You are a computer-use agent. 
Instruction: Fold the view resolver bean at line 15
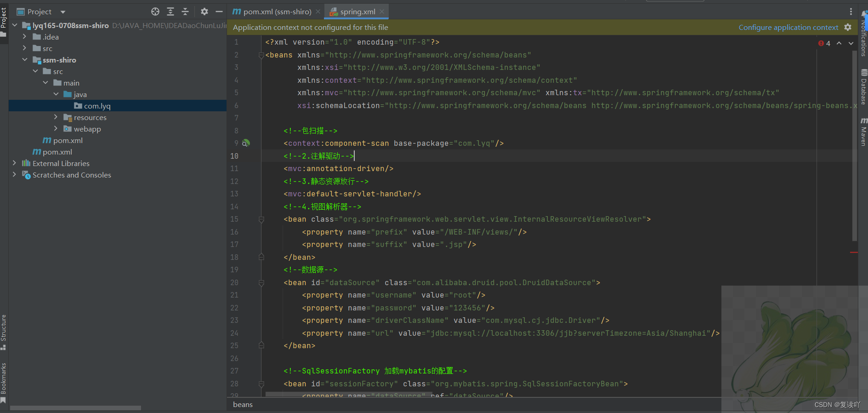(261, 219)
